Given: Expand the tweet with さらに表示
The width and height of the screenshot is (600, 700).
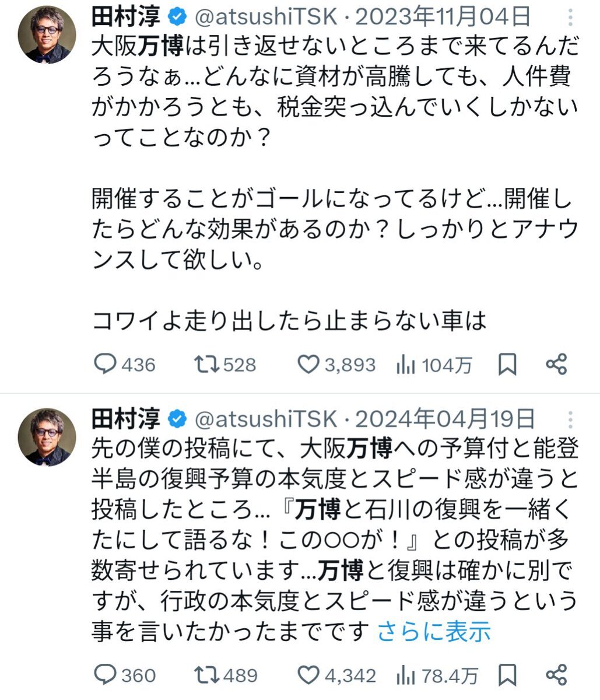Looking at the screenshot, I should [x=434, y=631].
